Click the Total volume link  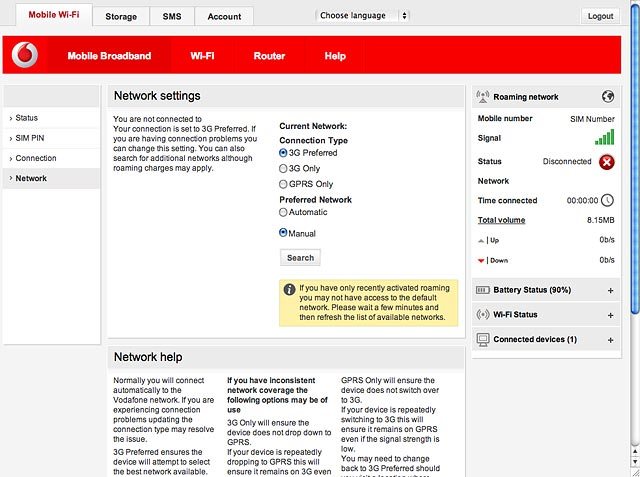(501, 220)
